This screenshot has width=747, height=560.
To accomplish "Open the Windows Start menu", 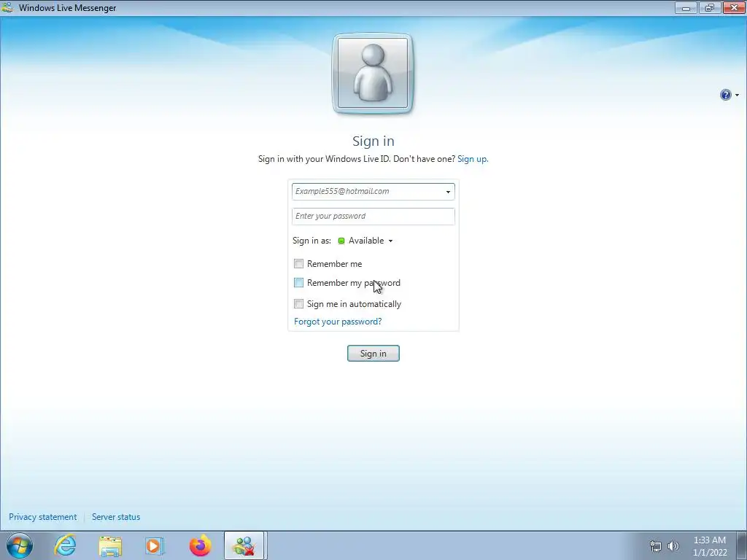I will (x=19, y=545).
